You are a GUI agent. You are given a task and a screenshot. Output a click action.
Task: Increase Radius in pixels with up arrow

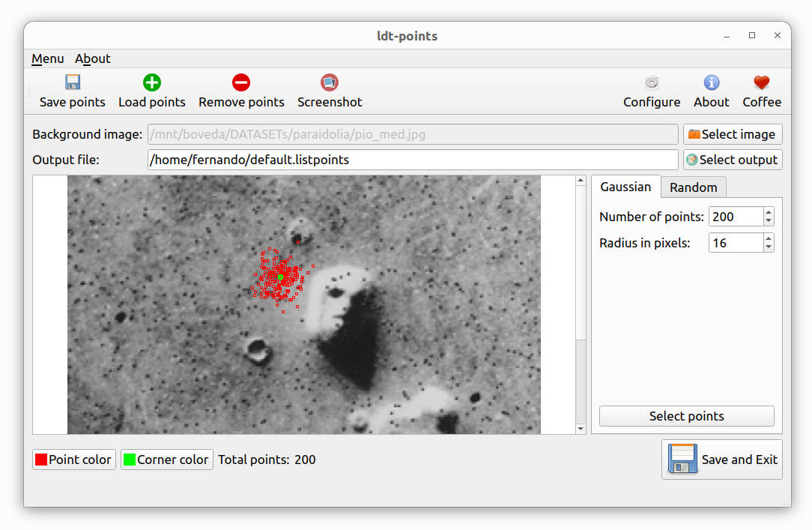tap(769, 238)
